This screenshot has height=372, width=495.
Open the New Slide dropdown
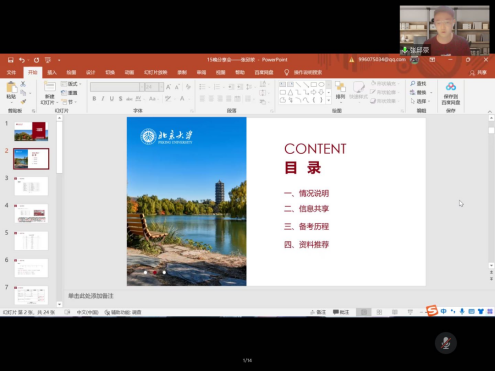click(x=49, y=102)
